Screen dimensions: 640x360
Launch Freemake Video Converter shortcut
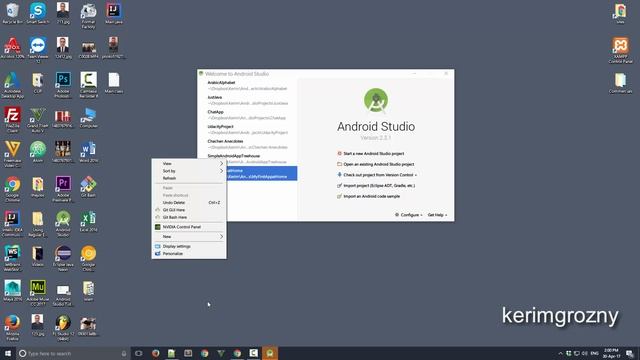[x=12, y=154]
